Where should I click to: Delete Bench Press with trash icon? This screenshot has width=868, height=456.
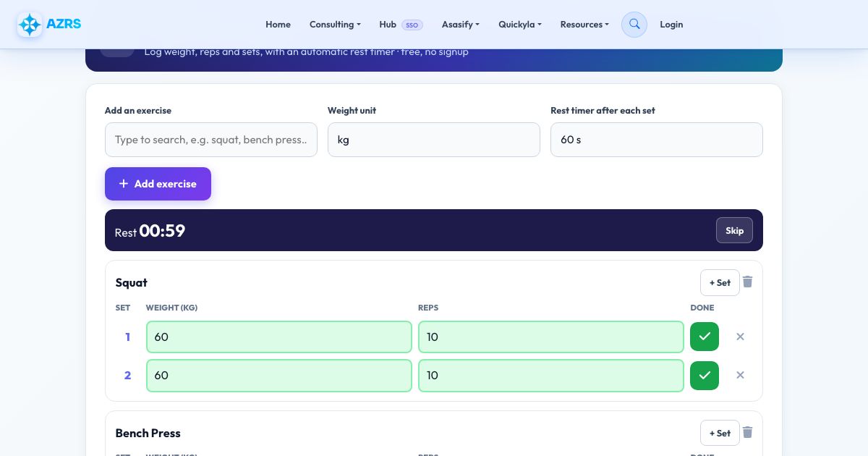(x=748, y=433)
